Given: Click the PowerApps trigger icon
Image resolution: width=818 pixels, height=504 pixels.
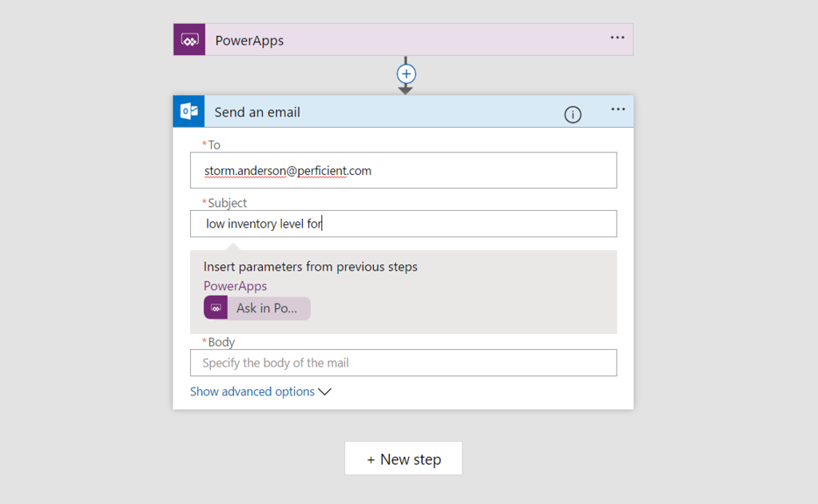Looking at the screenshot, I should pos(189,38).
